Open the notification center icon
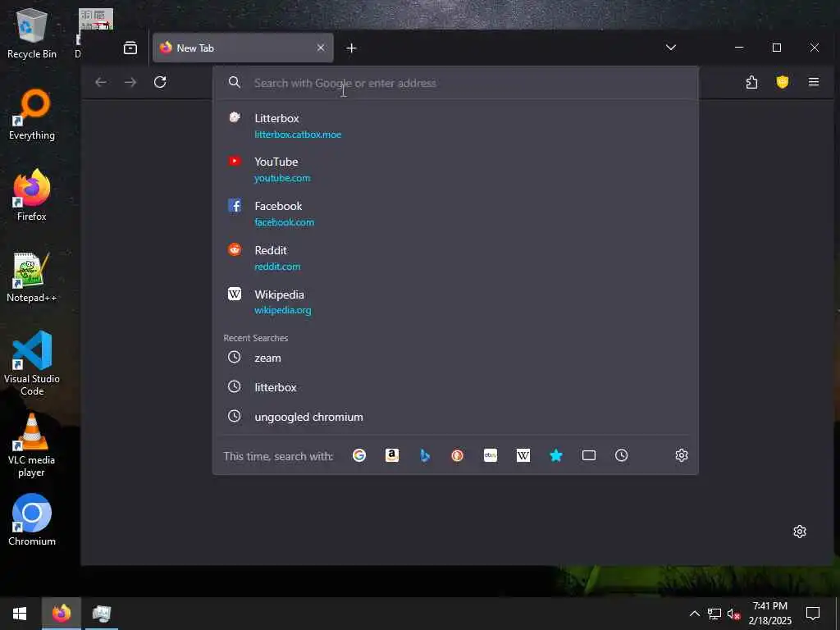Viewport: 840px width, 630px height. 813,614
